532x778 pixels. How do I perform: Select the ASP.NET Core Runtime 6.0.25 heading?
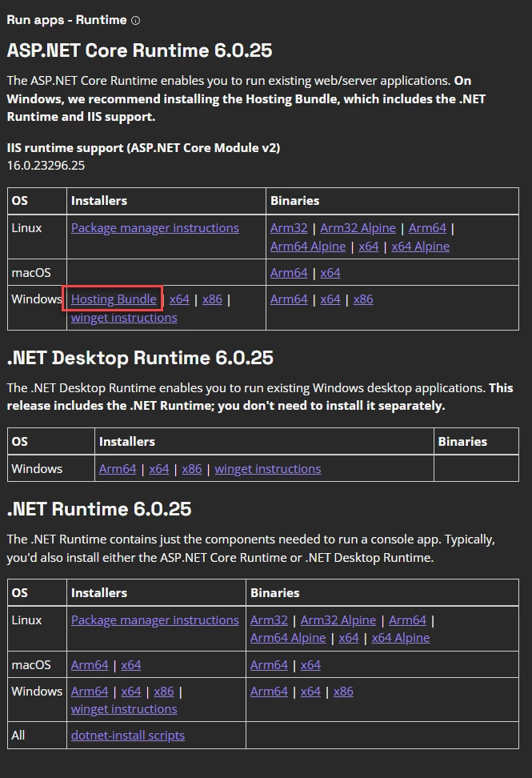click(139, 50)
